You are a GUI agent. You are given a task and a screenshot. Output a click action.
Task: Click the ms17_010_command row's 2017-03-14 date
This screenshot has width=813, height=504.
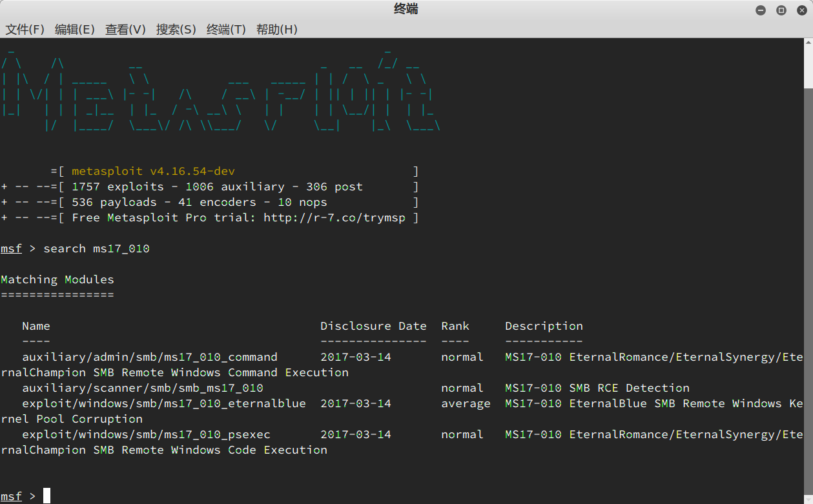[356, 357]
